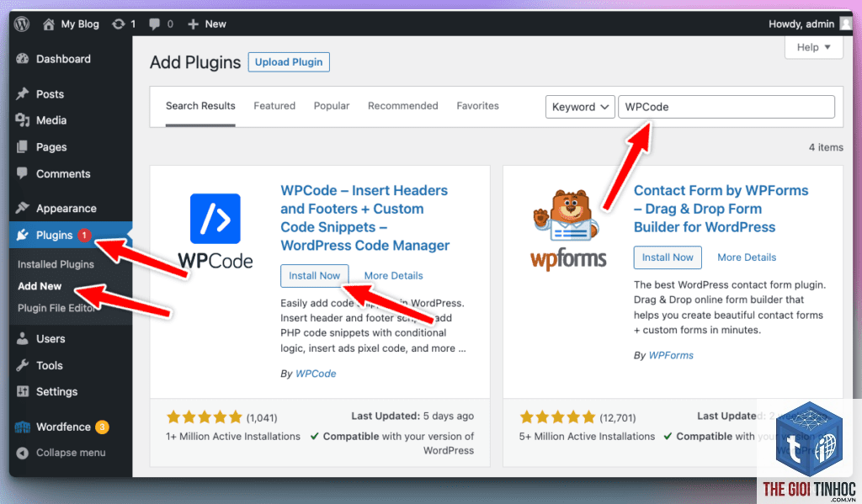
Task: Click the Media icon in sidebar
Action: click(x=23, y=119)
